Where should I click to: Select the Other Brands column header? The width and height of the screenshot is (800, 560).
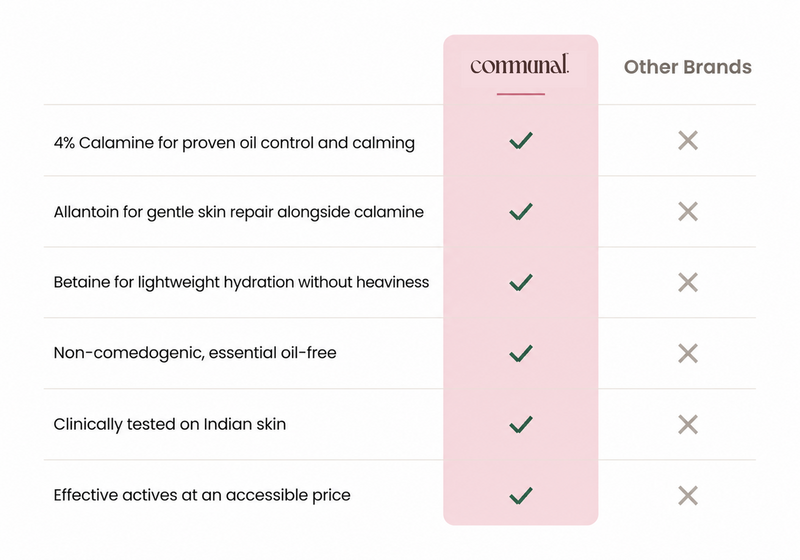point(687,67)
